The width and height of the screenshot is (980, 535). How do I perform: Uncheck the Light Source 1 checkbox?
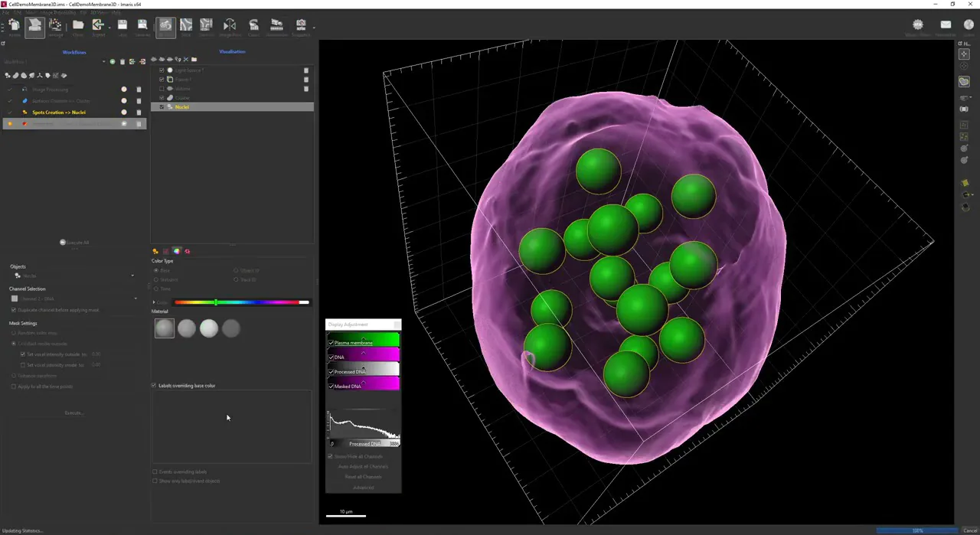[x=162, y=70]
